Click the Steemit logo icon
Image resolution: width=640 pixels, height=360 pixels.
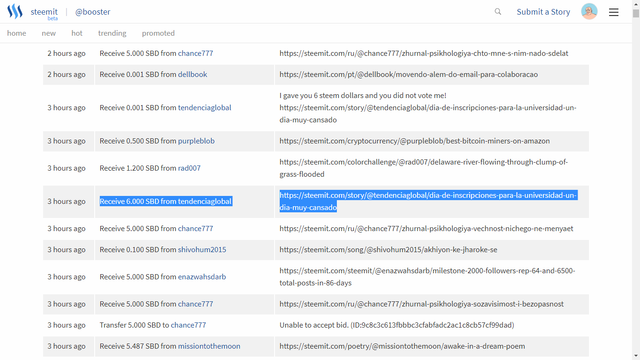pos(15,11)
